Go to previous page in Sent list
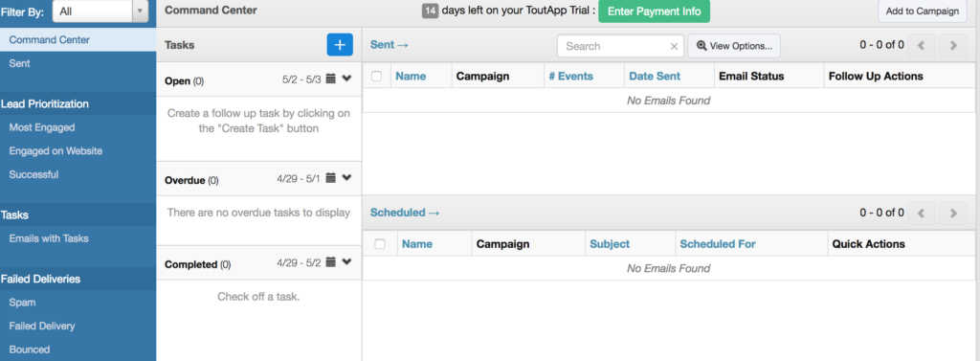The width and height of the screenshot is (980, 361). point(923,45)
